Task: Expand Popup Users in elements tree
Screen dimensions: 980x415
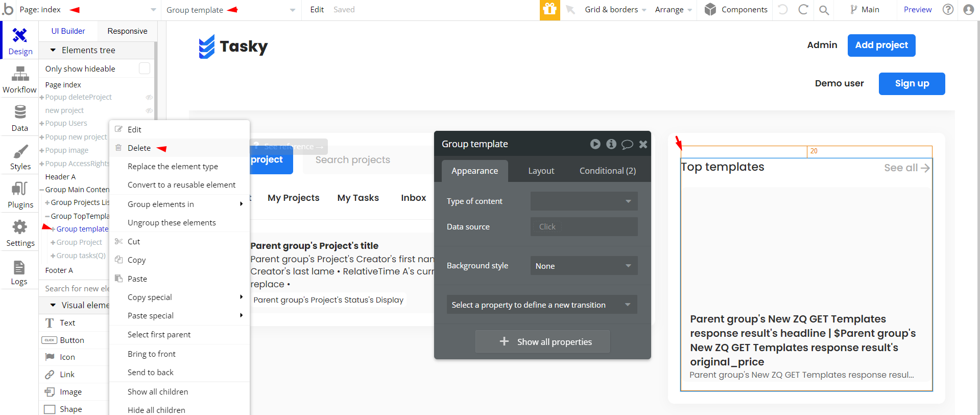Action: click(41, 124)
